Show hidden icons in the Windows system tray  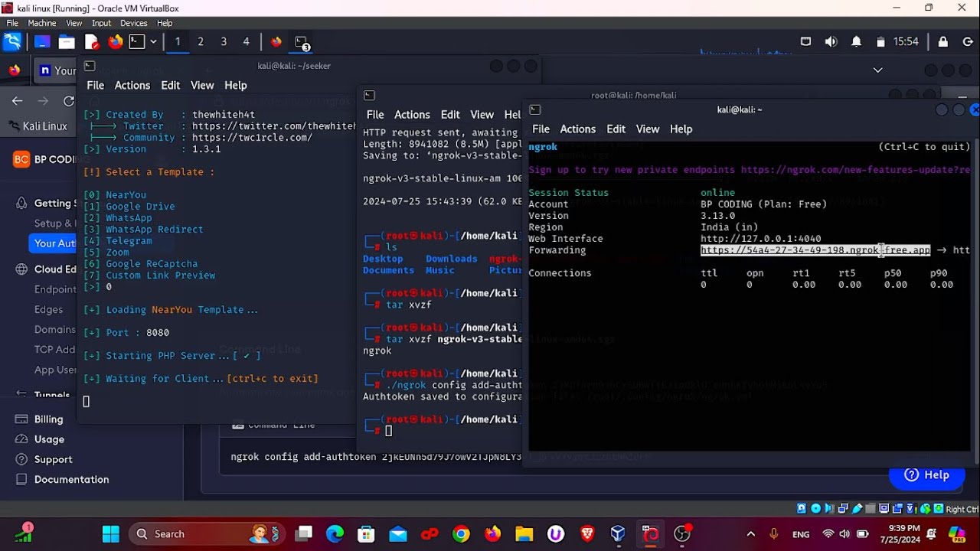click(x=750, y=534)
